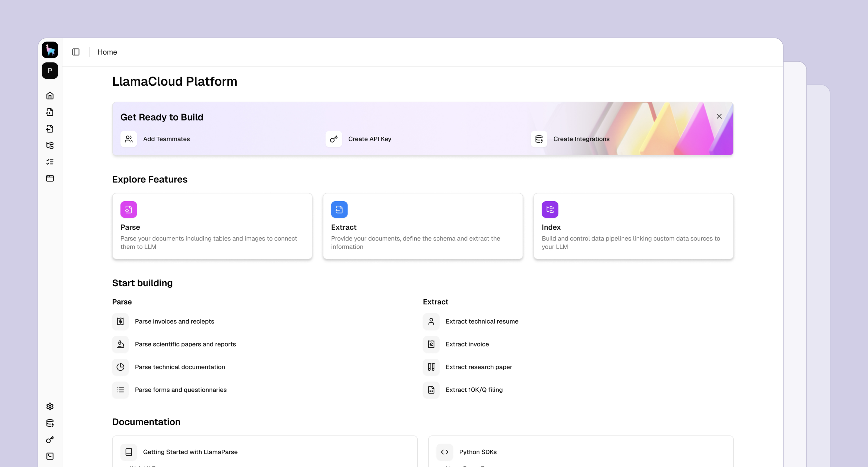The width and height of the screenshot is (868, 467).
Task: Click the person icon for technical resume
Action: 431,321
